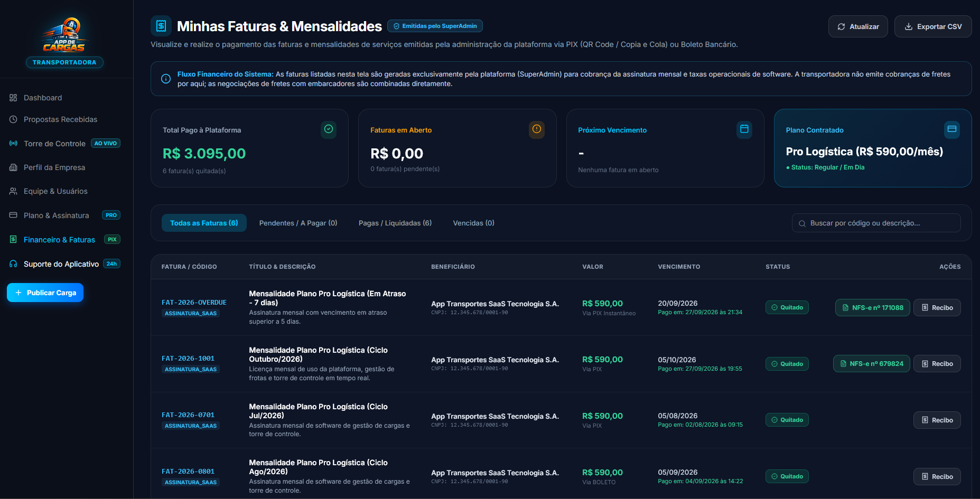Click Status: Regular / Em Dia text
The image size is (980, 499).
click(825, 167)
